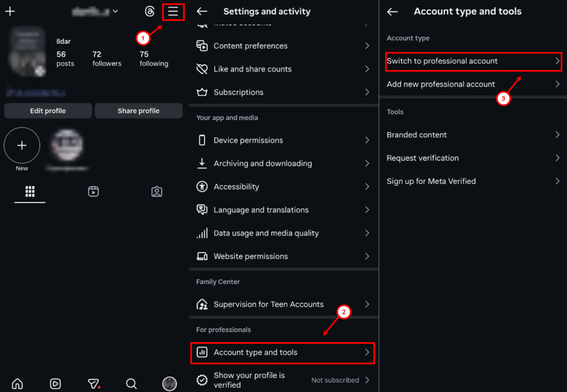Open the hamburger menu on the profile

(x=173, y=12)
